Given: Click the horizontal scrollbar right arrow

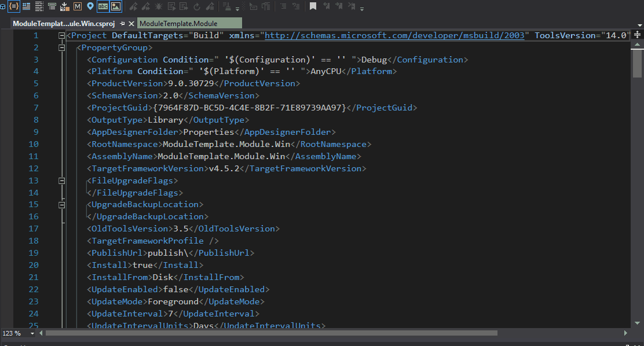Looking at the screenshot, I should (x=626, y=333).
